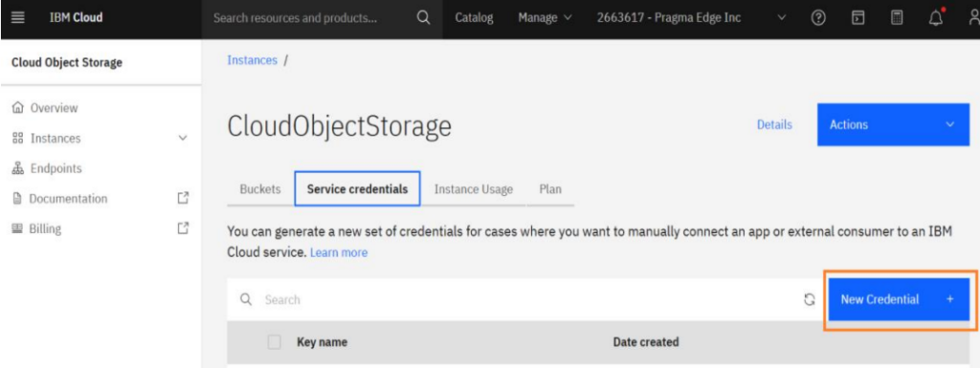Open the Manage dropdown menu
Image resolution: width=980 pixels, height=368 pixels.
[x=545, y=18]
